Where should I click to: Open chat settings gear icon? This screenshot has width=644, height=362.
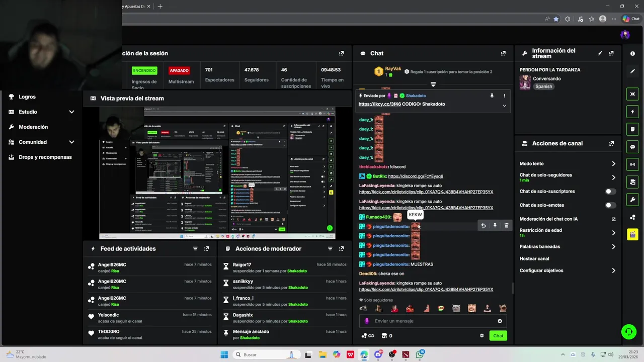point(481,336)
